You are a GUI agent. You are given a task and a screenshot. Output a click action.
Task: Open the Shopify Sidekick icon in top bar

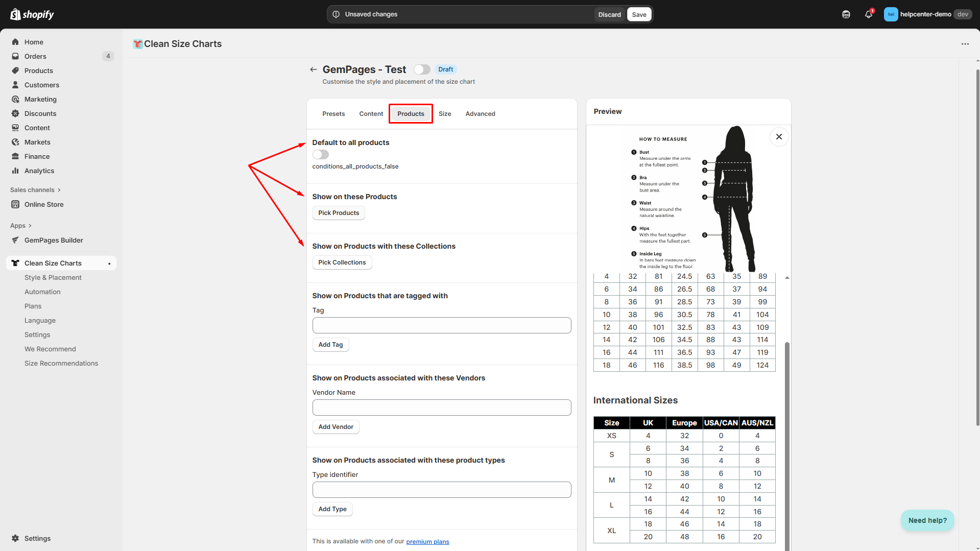coord(846,14)
